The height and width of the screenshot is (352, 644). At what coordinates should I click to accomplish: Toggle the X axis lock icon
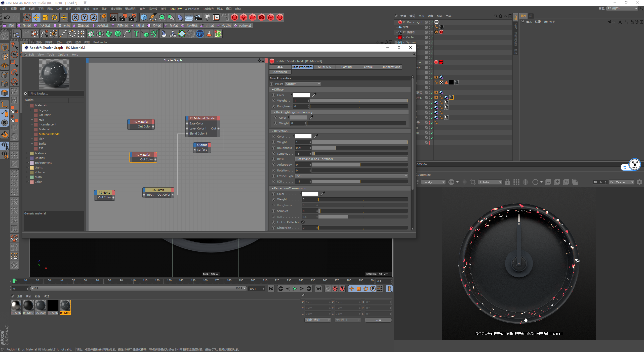(x=75, y=17)
